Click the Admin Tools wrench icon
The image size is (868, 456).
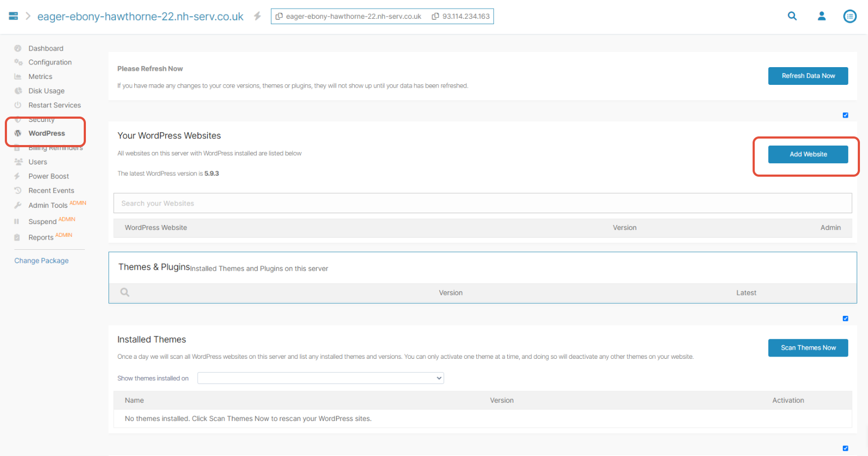tap(18, 205)
